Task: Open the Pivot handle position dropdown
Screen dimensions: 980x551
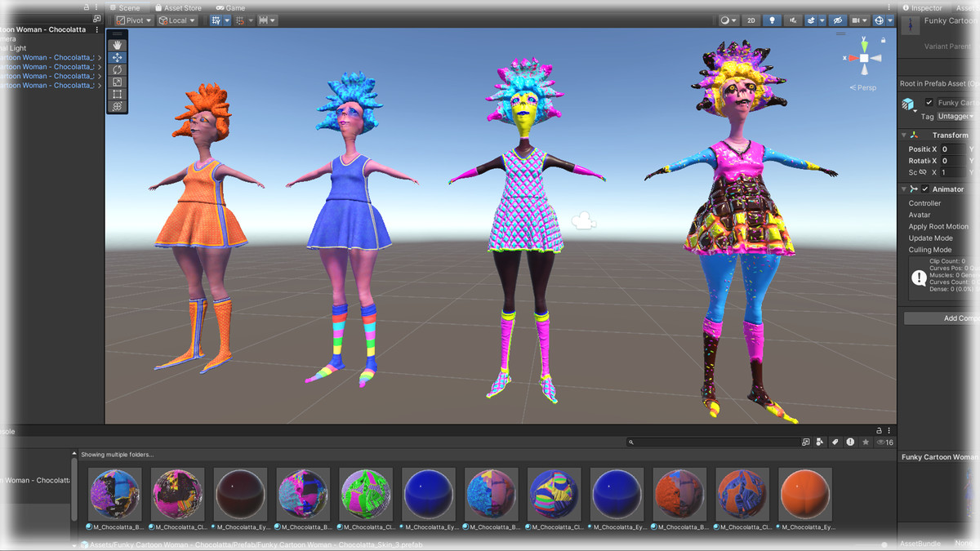Action: pos(132,20)
